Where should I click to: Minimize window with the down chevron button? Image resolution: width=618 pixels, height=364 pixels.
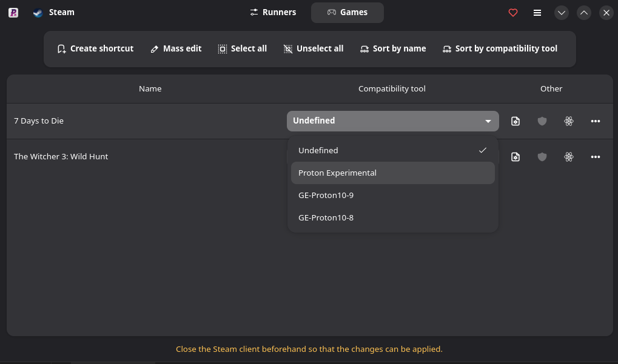562,13
